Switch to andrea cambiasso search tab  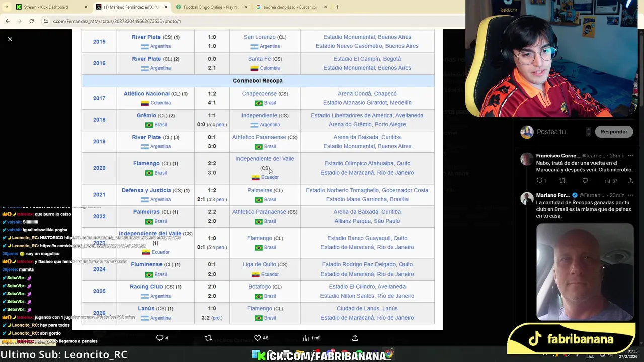click(290, 7)
